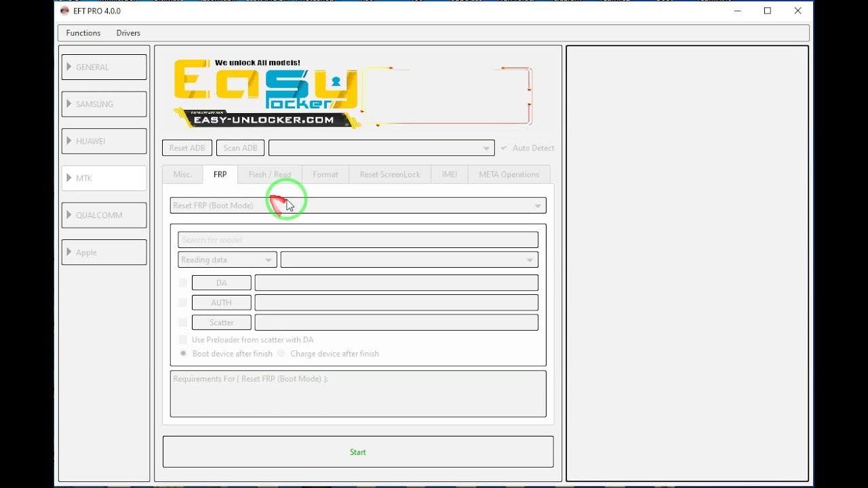Click the DA file button
Image resolution: width=868 pixels, height=488 pixels.
coord(222,283)
